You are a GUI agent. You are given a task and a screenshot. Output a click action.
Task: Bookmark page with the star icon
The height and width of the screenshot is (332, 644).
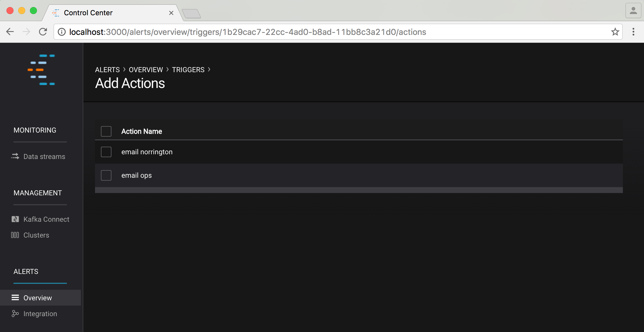point(615,32)
